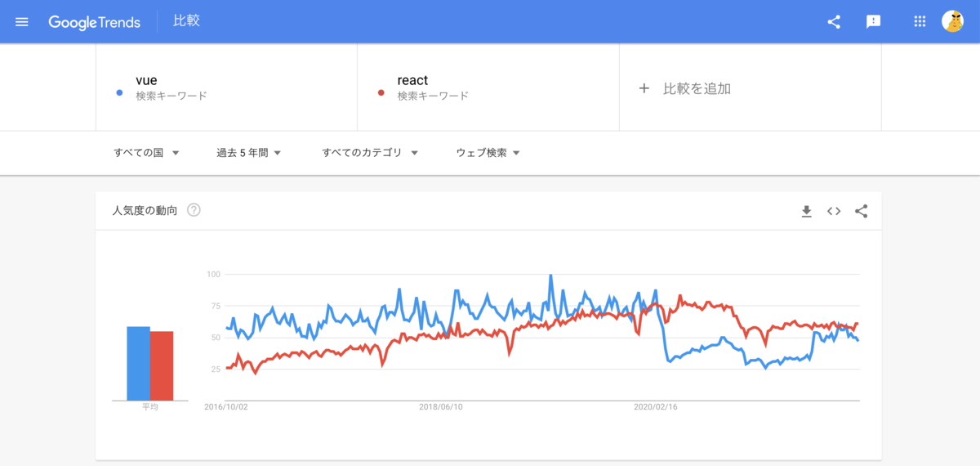Expand the すべての国 region dropdown

147,153
